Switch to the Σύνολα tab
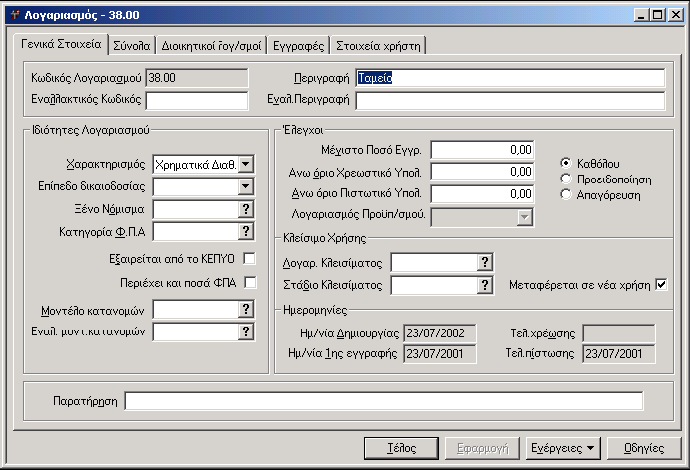The width and height of the screenshot is (690, 470). (x=132, y=46)
